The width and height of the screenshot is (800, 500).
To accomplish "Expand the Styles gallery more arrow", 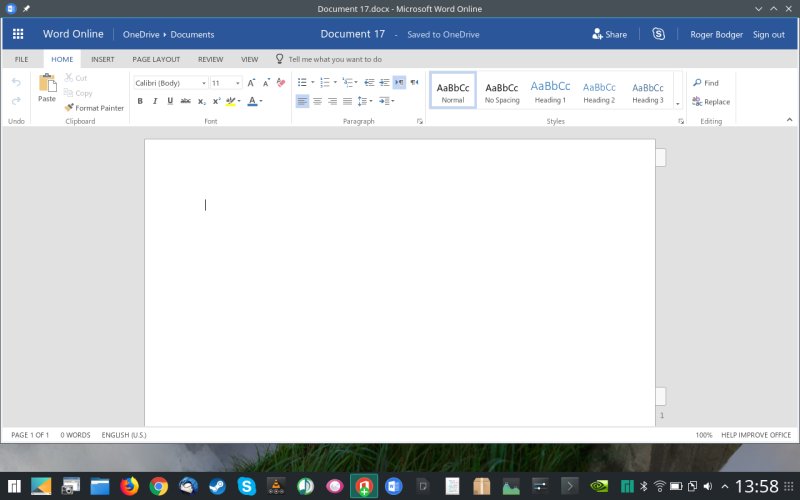I will pos(677,103).
